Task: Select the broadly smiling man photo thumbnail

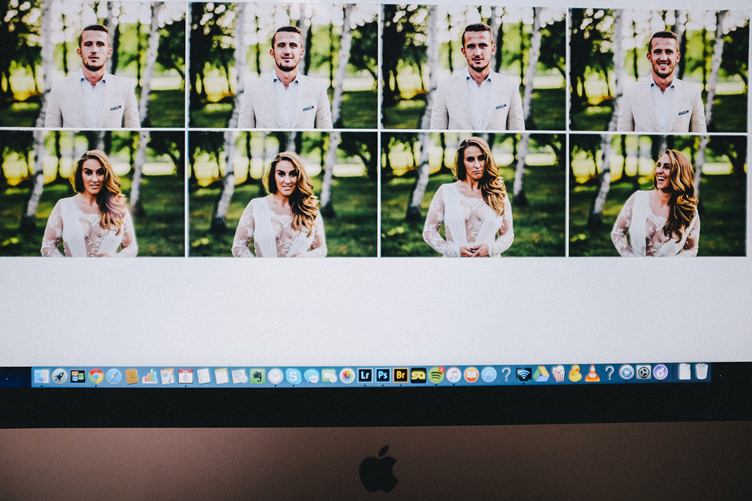Action: [x=658, y=70]
